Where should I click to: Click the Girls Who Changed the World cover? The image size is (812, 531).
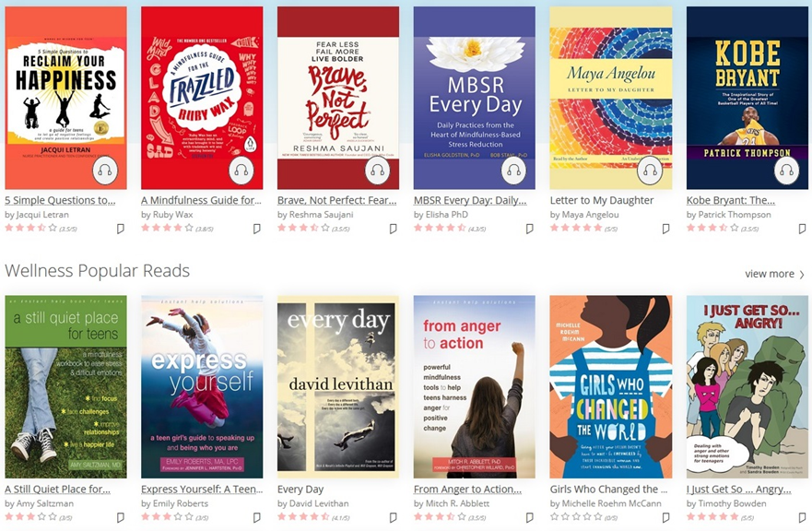pyautogui.click(x=610, y=387)
